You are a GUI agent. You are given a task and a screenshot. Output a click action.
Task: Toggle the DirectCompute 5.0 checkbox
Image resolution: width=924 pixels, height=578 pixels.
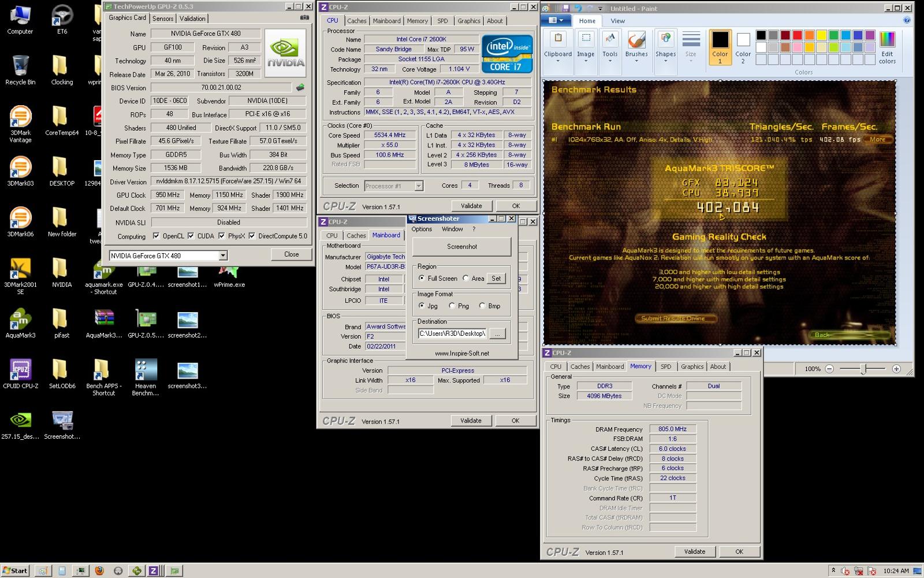coord(252,236)
